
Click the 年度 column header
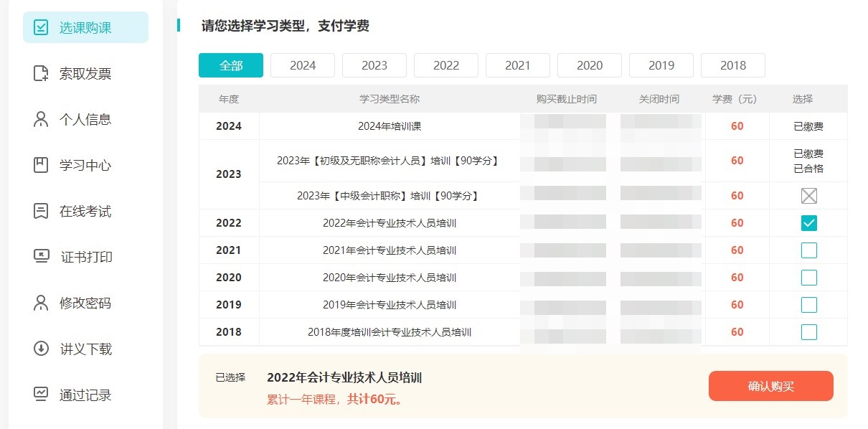[x=229, y=99]
